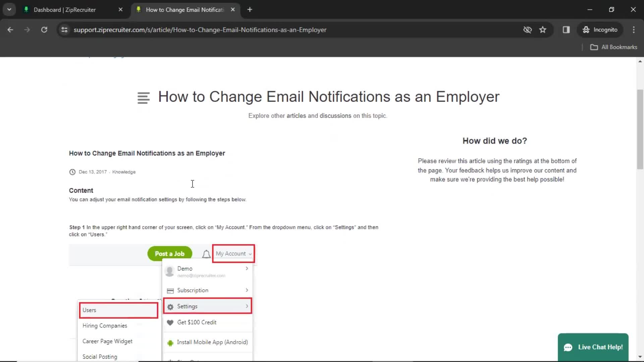Minimize the browser window

[590, 10]
